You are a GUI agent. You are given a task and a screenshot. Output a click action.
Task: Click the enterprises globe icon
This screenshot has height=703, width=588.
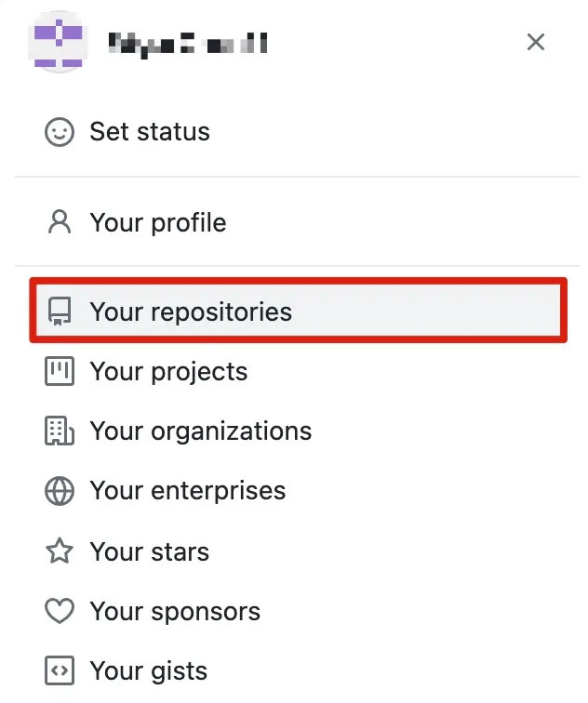click(60, 491)
